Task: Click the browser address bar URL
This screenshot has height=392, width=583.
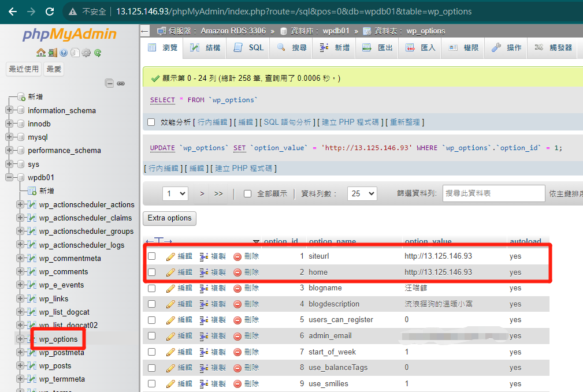Action: coord(294,12)
